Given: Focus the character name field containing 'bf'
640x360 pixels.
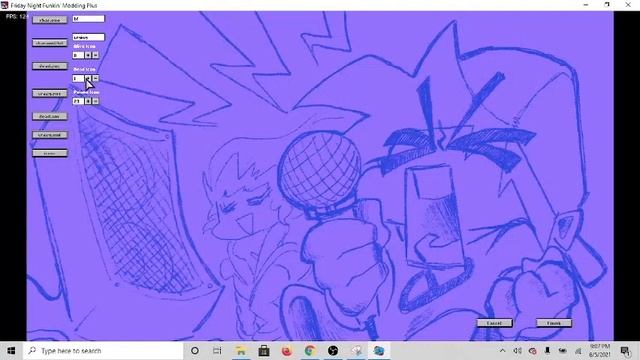Looking at the screenshot, I should pyautogui.click(x=89, y=19).
